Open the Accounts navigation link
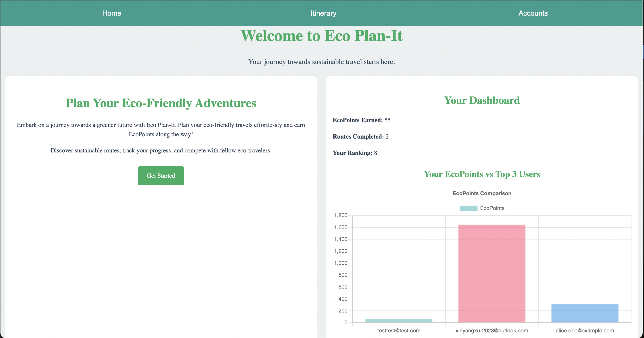This screenshot has width=644, height=338. tap(533, 13)
